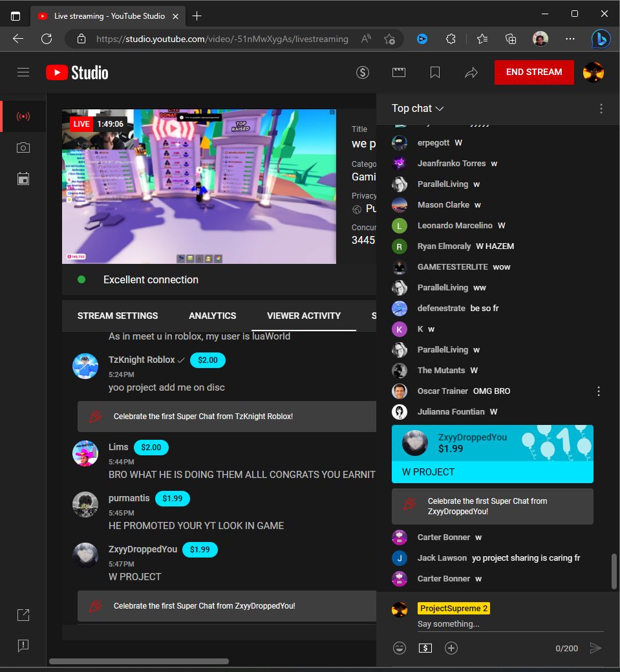This screenshot has width=620, height=672.
Task: Open browser collections icon
Action: coord(511,39)
